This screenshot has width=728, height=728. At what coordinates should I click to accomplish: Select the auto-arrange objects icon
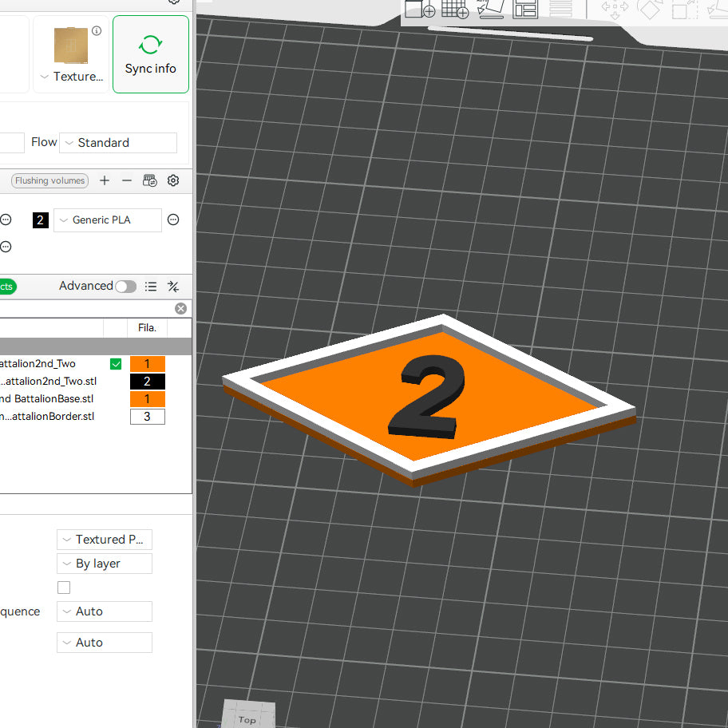click(489, 10)
